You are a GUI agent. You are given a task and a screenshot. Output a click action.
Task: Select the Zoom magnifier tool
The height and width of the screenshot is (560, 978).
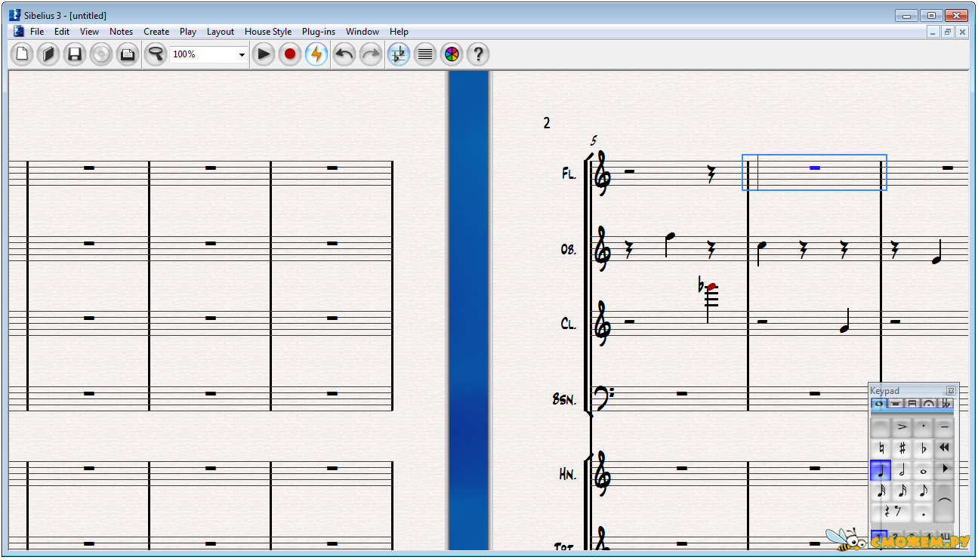tap(156, 54)
